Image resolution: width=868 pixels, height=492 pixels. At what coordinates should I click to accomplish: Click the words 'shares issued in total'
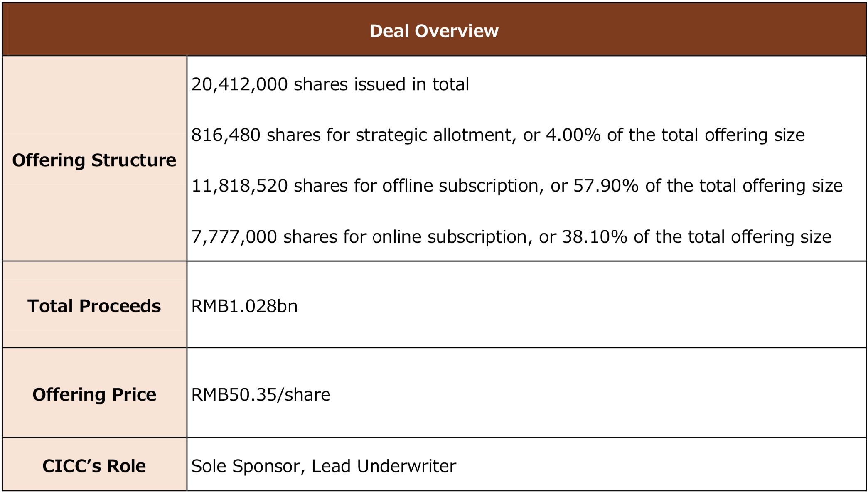(x=381, y=84)
